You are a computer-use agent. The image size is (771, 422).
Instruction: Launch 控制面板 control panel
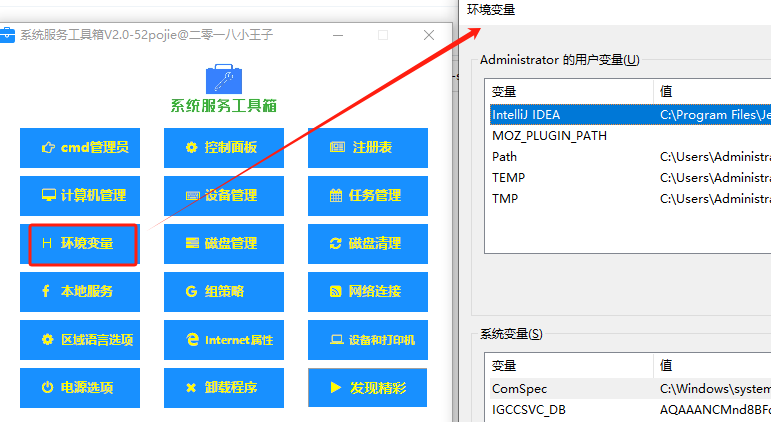pyautogui.click(x=223, y=148)
